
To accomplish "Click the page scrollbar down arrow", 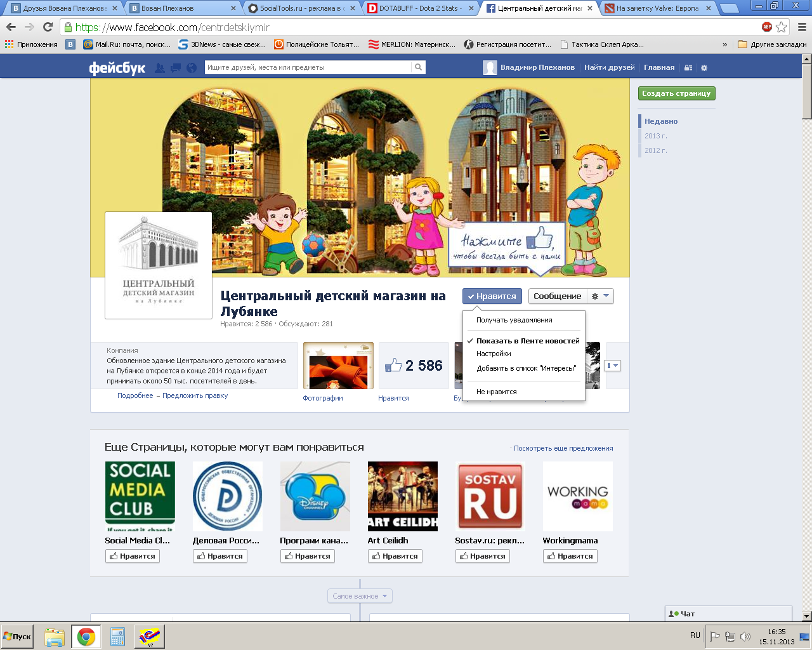I will 806,616.
